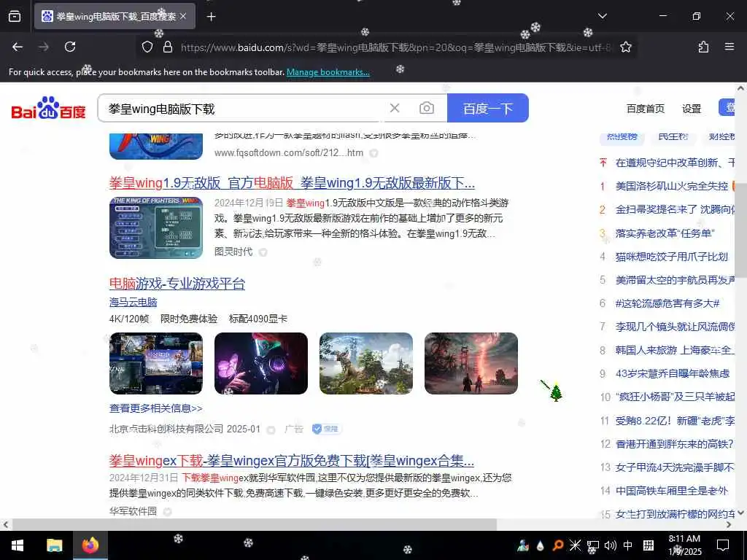The image size is (747, 560).
Task: Go back to the previous page
Action: 18,47
